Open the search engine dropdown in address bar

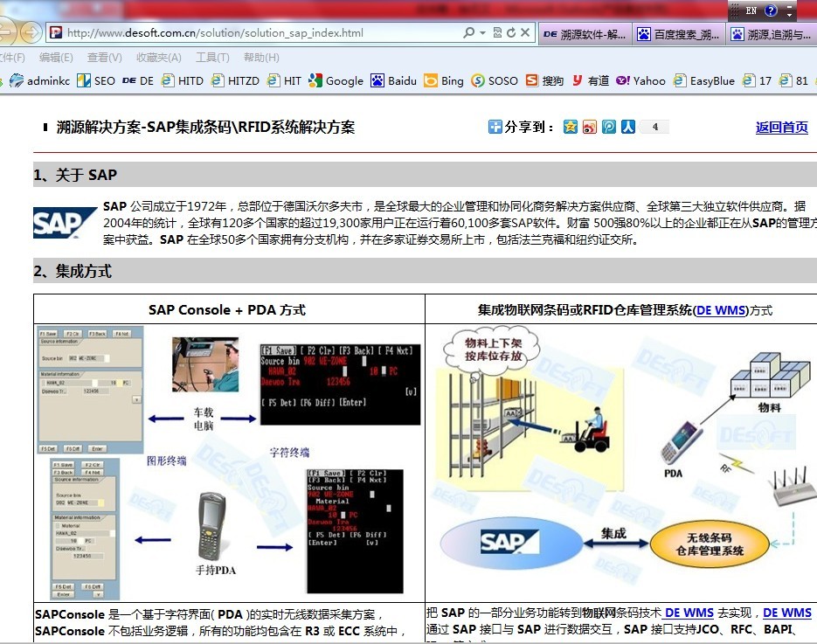point(481,31)
